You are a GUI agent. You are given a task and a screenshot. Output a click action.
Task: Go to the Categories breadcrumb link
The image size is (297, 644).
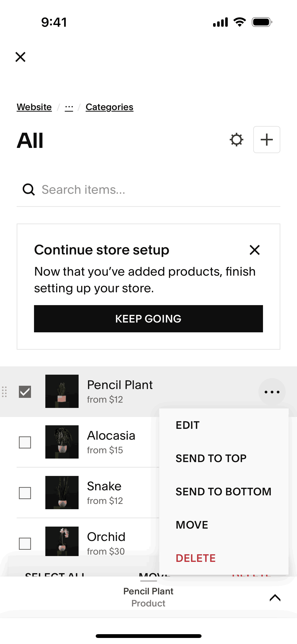109,107
